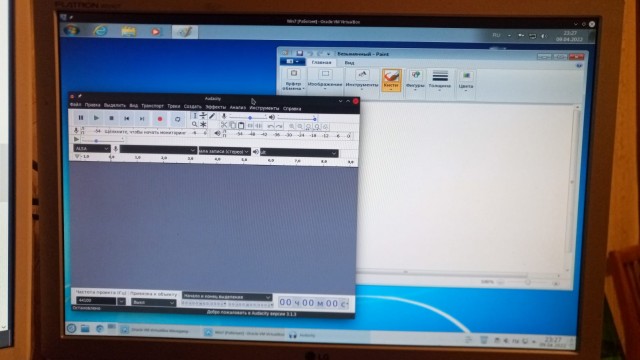Adjust the playback volume slider
Viewport: 640px width, 360px height.
[297, 118]
